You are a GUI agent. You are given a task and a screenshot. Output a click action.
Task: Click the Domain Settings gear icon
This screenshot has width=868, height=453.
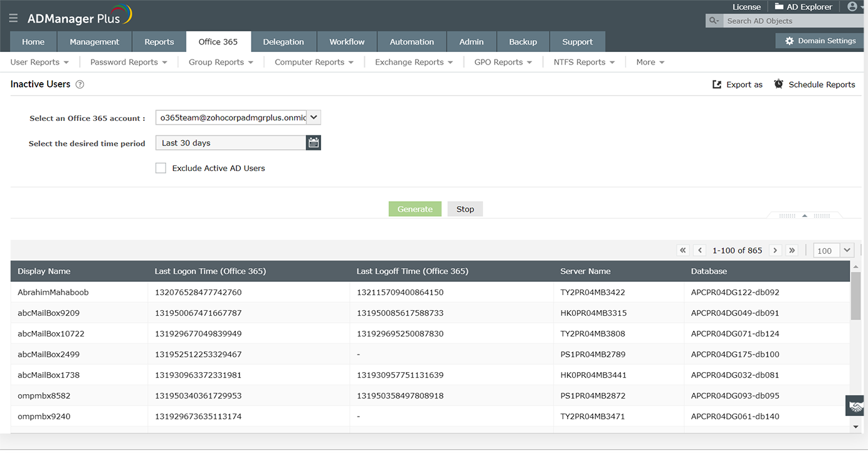[x=789, y=41]
